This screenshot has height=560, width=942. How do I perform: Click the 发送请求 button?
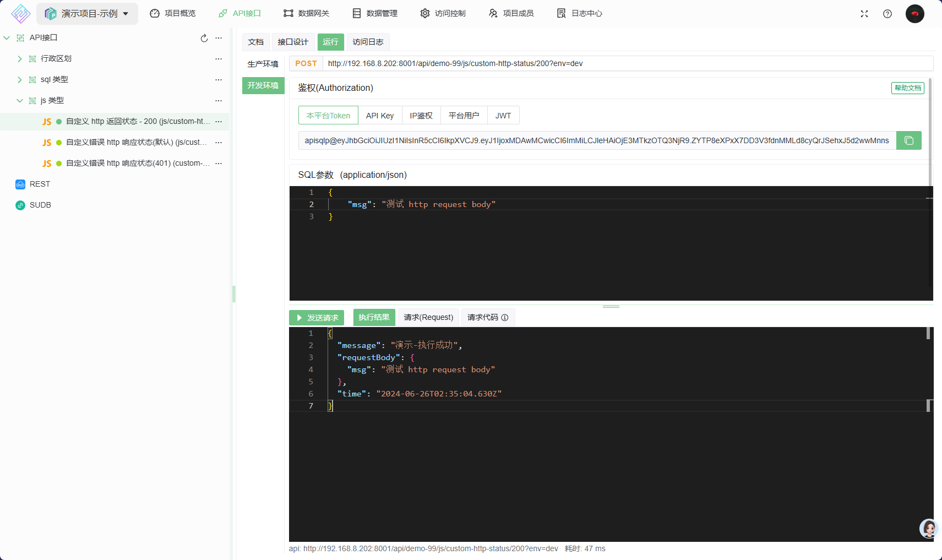(x=317, y=318)
